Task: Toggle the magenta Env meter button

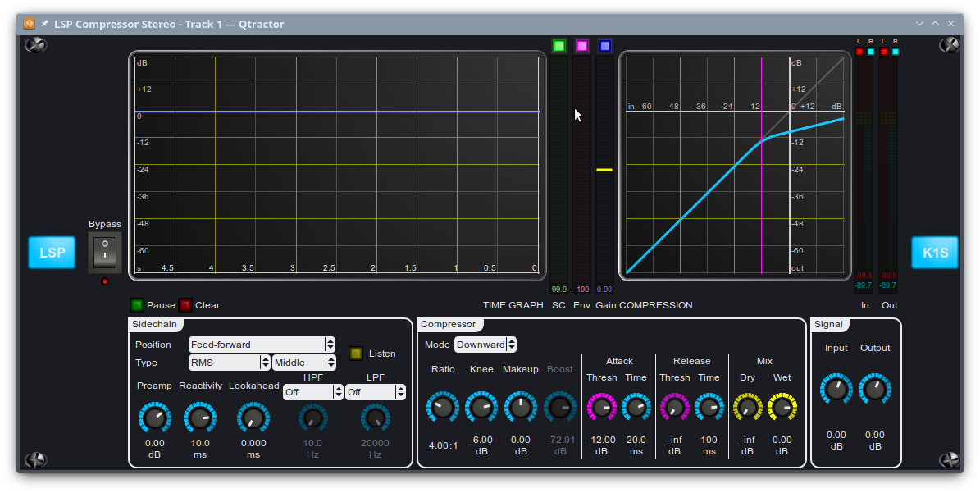Action: (582, 46)
